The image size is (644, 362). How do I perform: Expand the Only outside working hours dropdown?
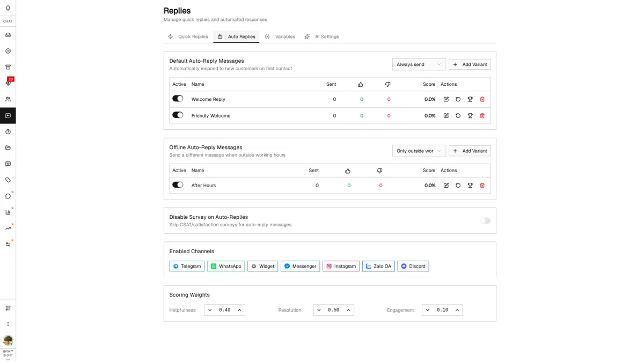coord(419,151)
